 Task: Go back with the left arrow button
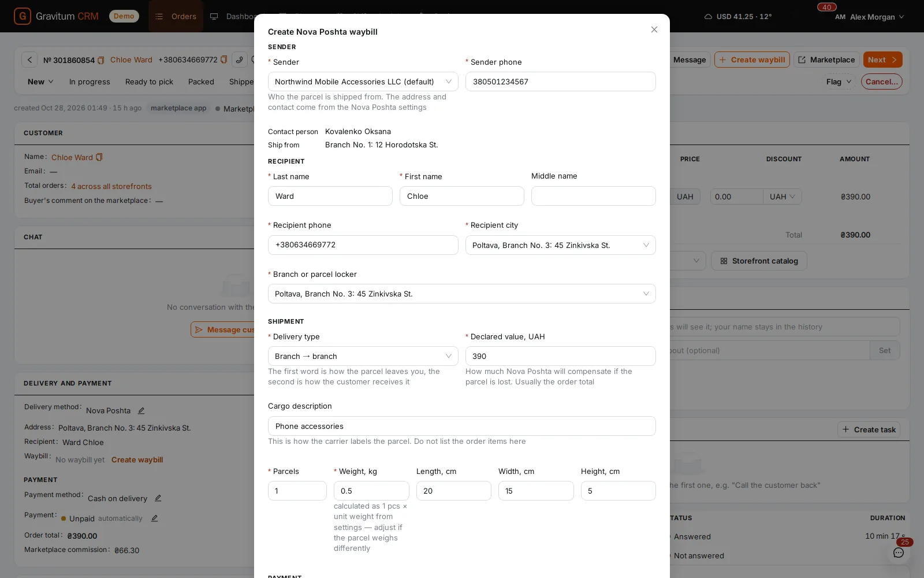tap(29, 60)
